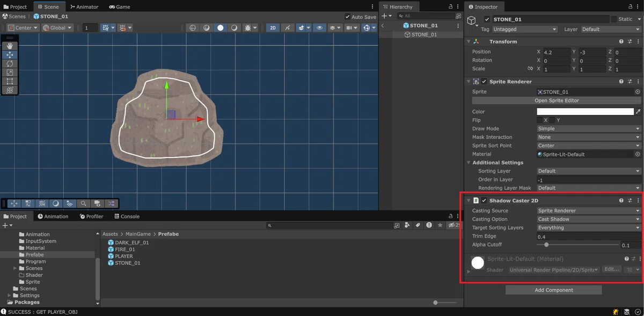Toggle scene visibility eye button
This screenshot has height=316, width=644.
click(x=320, y=28)
